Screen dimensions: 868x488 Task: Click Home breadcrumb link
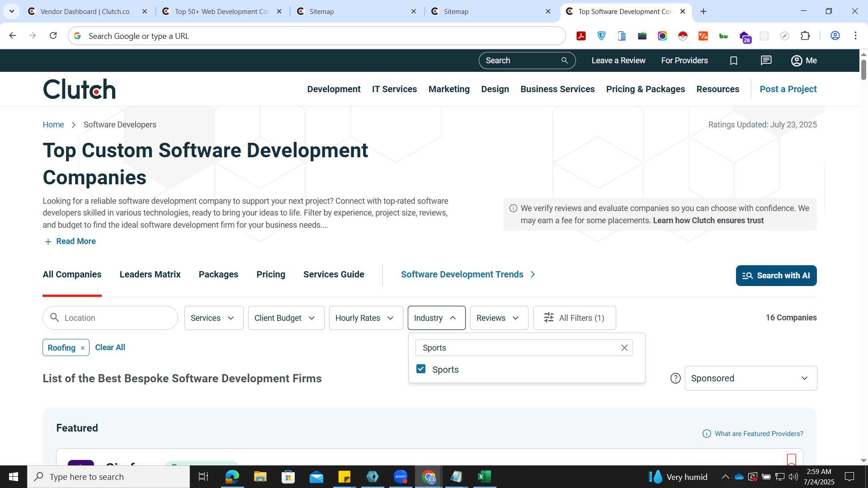coord(53,125)
